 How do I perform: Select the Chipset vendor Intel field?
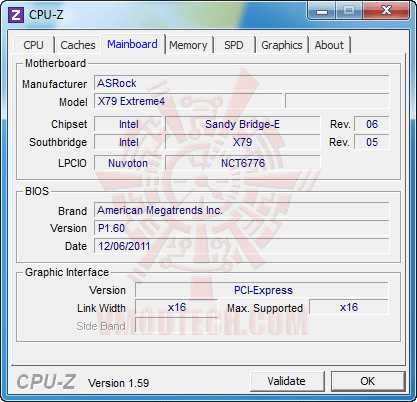click(128, 124)
